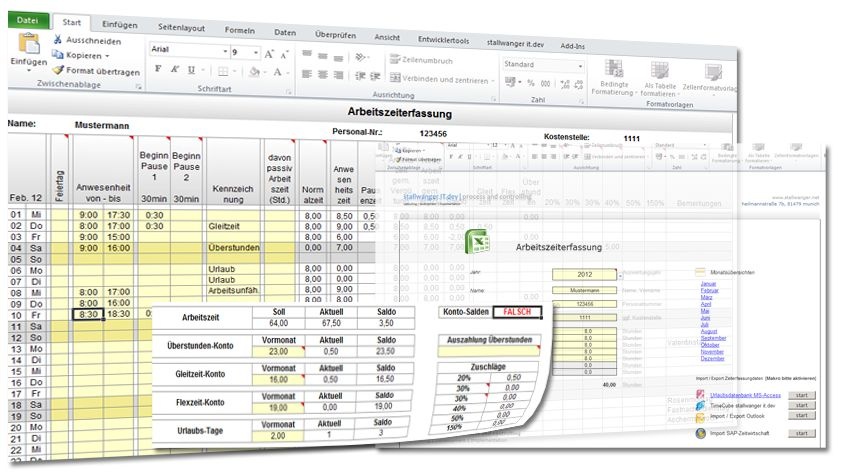Screen dimensions: 861x474
Task: Click the Excel logo icon
Action: [477, 242]
